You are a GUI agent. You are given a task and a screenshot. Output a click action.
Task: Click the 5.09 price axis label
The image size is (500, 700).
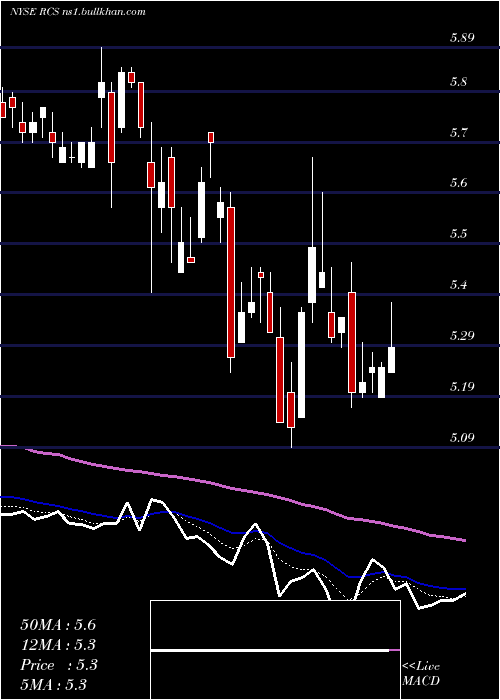[x=462, y=437]
